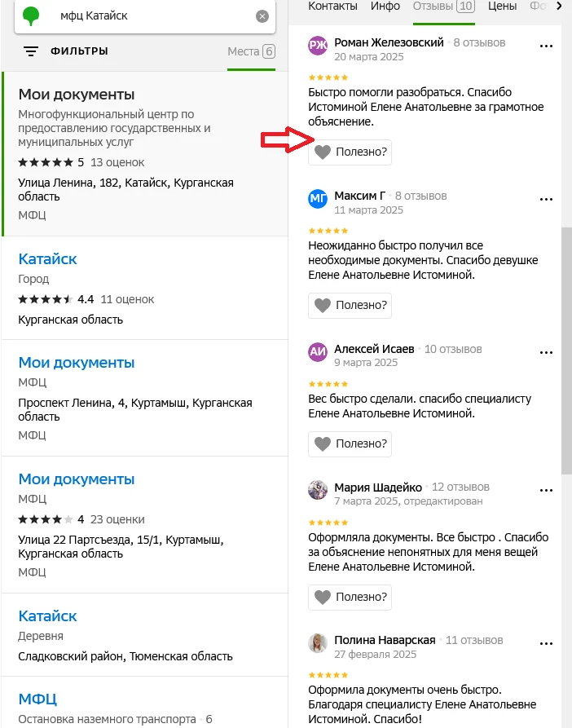Click Мария Шадейко's profile avatar

(318, 489)
